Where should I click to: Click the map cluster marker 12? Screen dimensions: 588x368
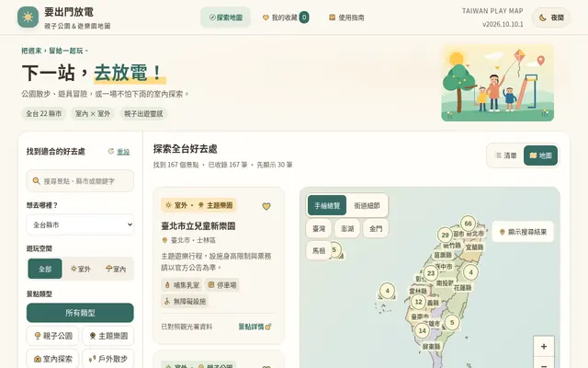click(x=419, y=302)
